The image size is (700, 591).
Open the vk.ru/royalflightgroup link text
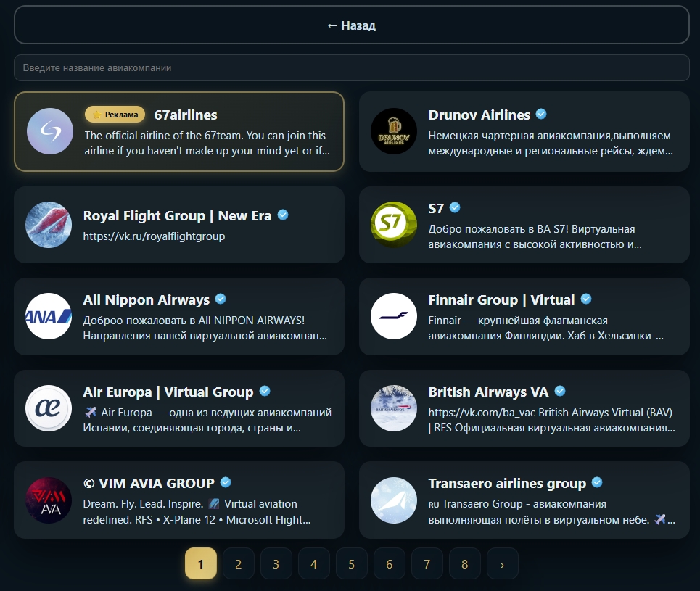pos(154,236)
